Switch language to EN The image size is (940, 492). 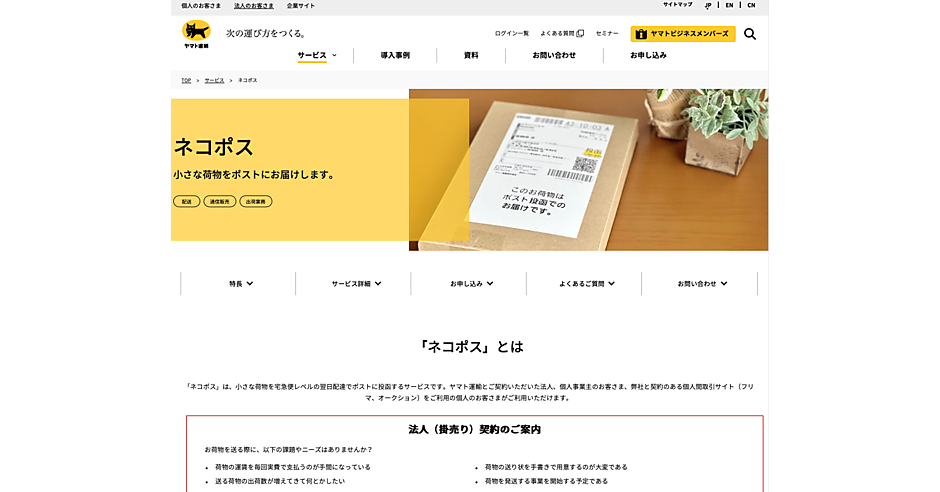[729, 5]
